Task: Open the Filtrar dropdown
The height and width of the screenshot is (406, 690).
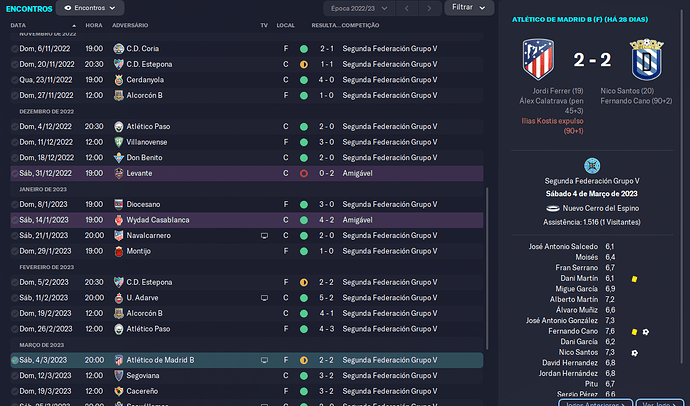Action: pos(469,7)
